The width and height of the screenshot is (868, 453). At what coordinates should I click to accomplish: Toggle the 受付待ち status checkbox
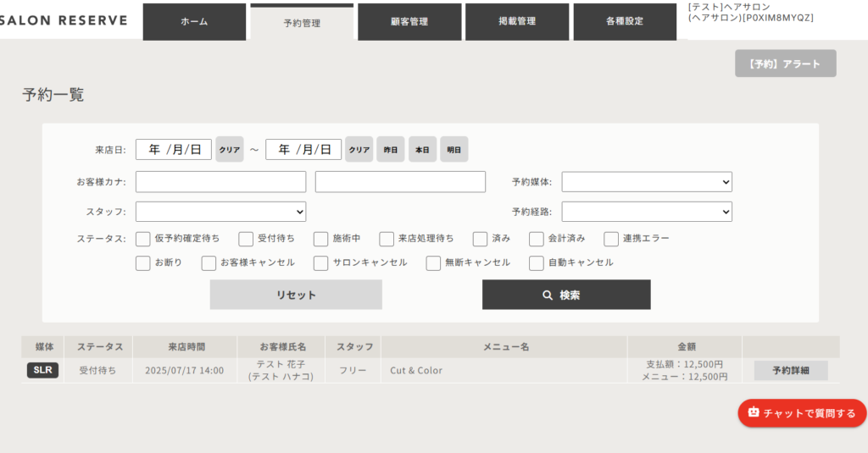(x=246, y=239)
